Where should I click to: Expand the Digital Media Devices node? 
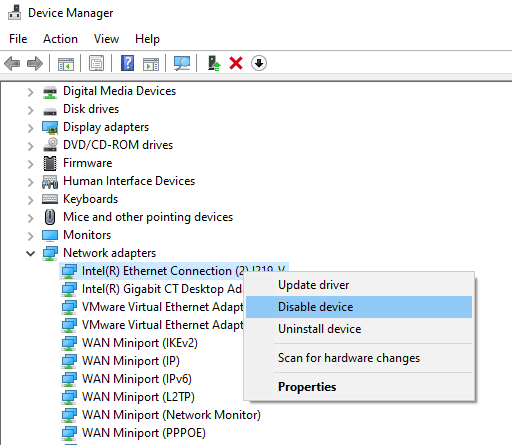pyautogui.click(x=30, y=92)
